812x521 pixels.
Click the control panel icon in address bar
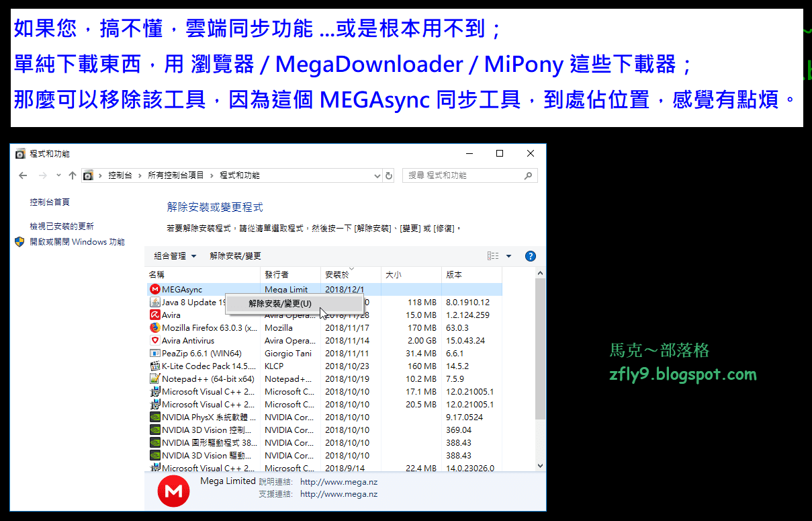[88, 175]
